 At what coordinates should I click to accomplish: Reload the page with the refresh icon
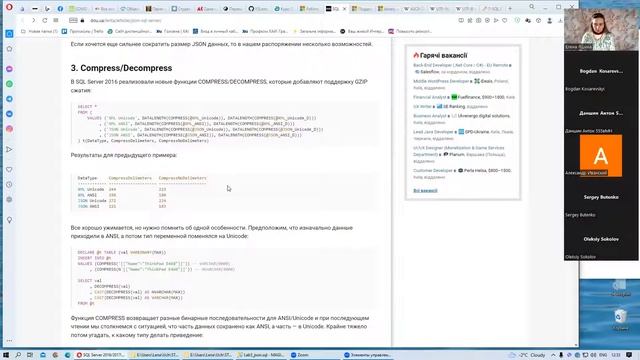pyautogui.click(x=44, y=20)
